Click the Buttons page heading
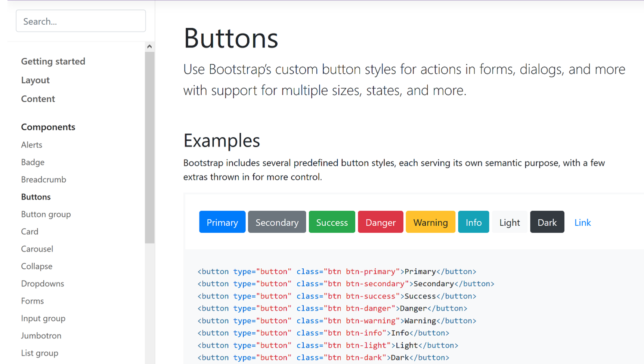Image resolution: width=644 pixels, height=364 pixels. point(231,38)
